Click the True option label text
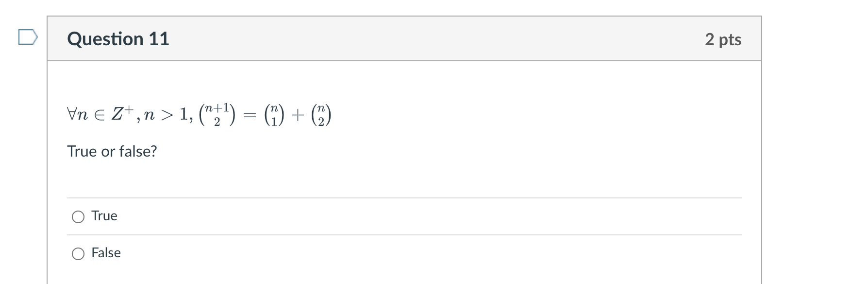Viewport: 868px width, 284px height. (104, 216)
